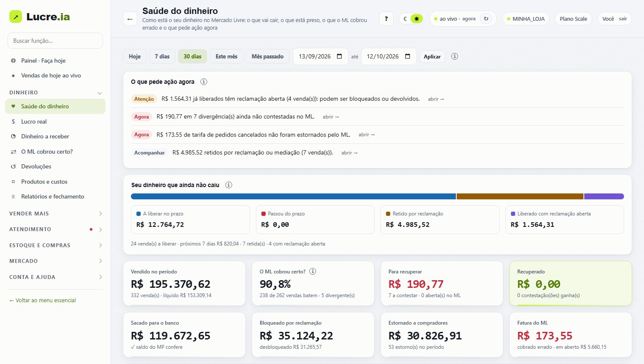
Task: Select the Mês passado period filter
Action: 267,56
